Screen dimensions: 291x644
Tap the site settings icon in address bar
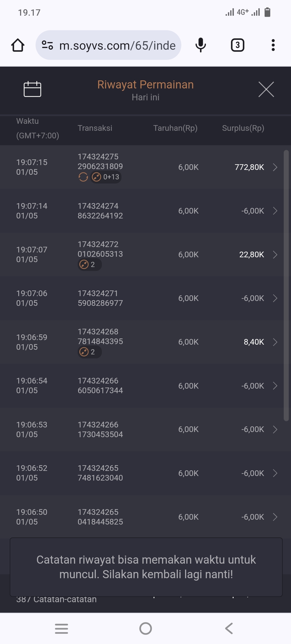coord(47,45)
